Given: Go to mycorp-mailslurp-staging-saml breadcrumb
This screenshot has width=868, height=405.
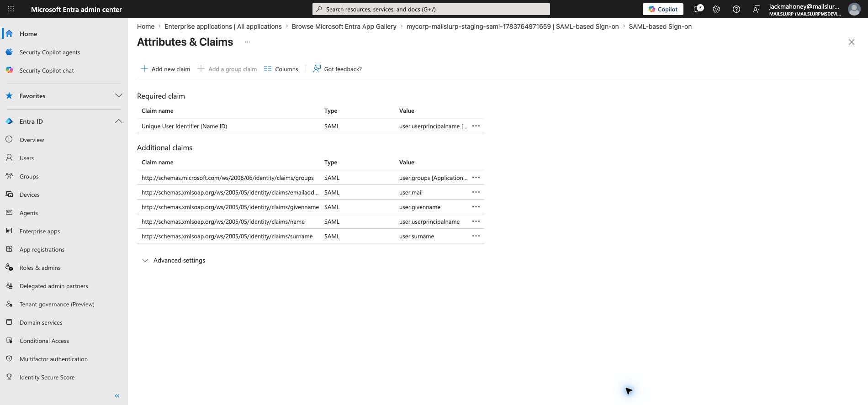Looking at the screenshot, I should tap(513, 26).
